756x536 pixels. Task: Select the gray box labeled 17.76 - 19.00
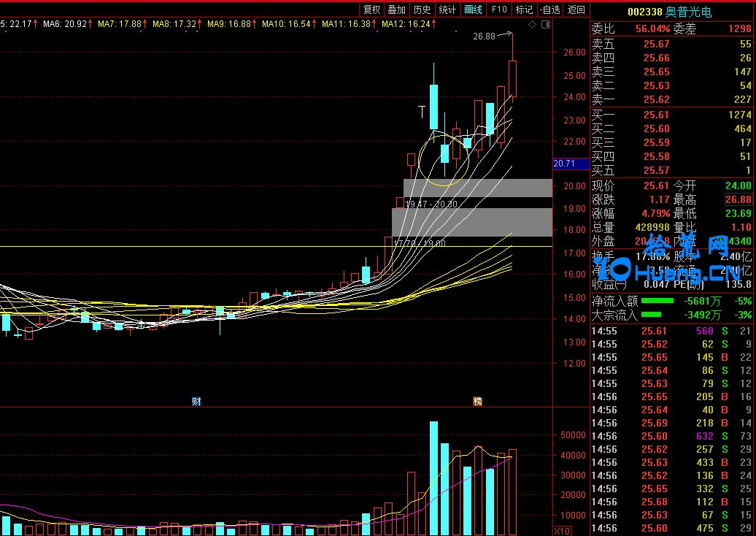pyautogui.click(x=472, y=223)
